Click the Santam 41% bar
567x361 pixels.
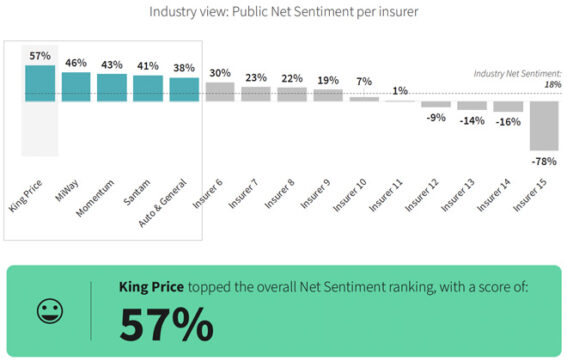[x=148, y=88]
